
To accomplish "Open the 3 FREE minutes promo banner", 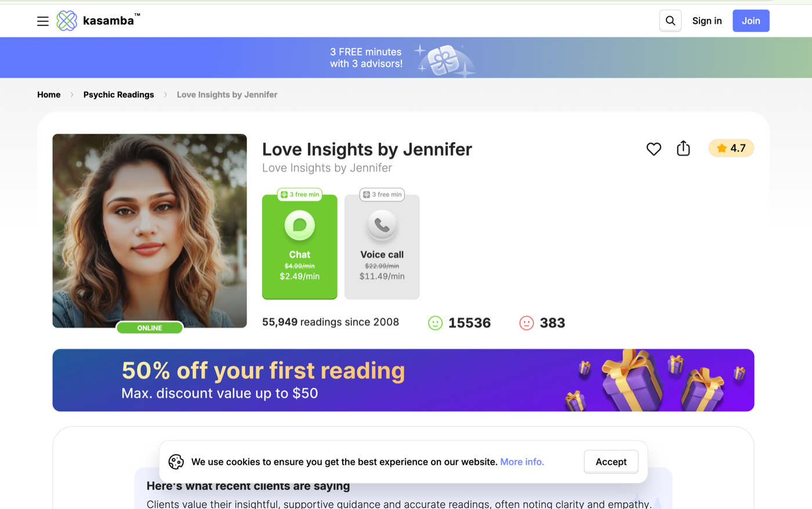I will pos(406,57).
